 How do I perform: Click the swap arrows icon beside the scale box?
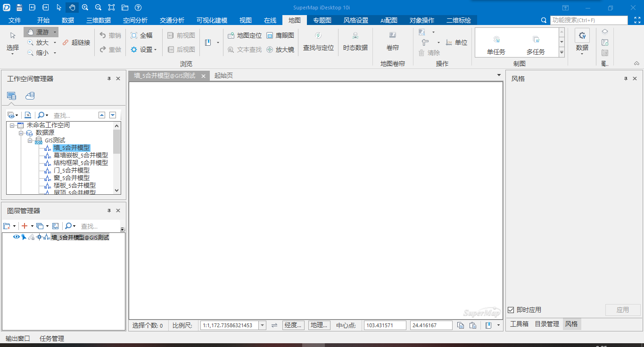pos(274,325)
